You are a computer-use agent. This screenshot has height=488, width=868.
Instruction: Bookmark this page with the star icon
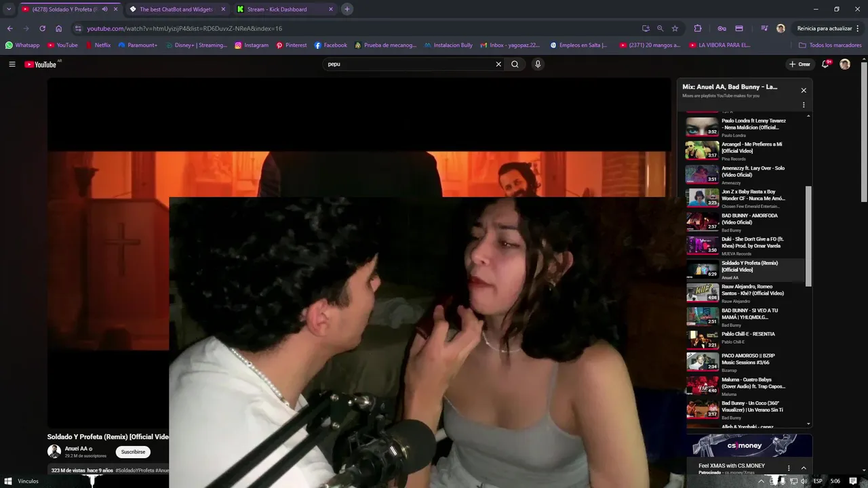click(x=675, y=28)
